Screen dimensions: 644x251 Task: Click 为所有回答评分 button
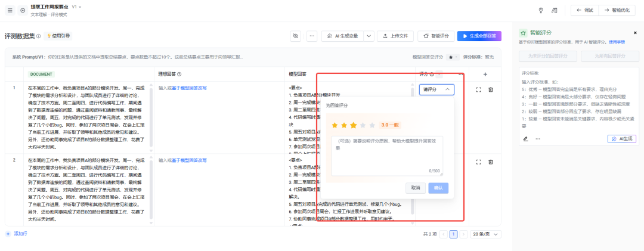[x=610, y=56]
